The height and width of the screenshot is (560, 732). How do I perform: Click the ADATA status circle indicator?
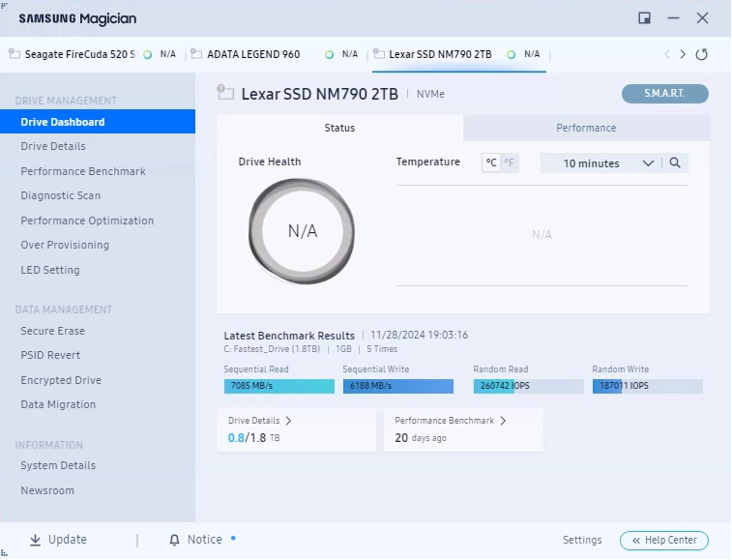pos(329,54)
